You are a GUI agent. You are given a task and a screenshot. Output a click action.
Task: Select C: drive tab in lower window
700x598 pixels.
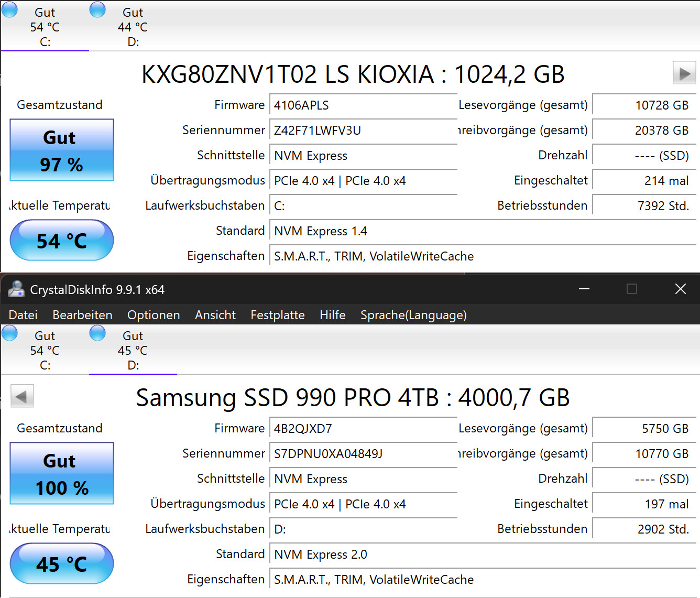coord(45,350)
